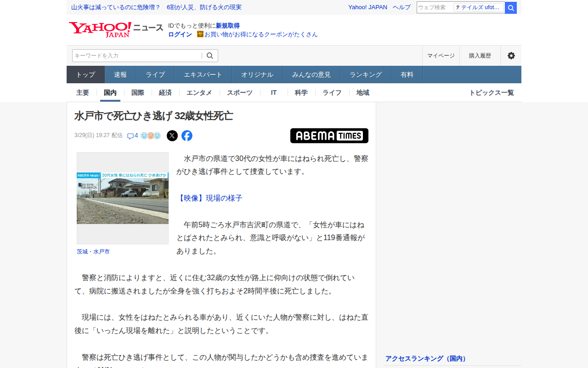Open トピックス一覧 list

(x=492, y=92)
